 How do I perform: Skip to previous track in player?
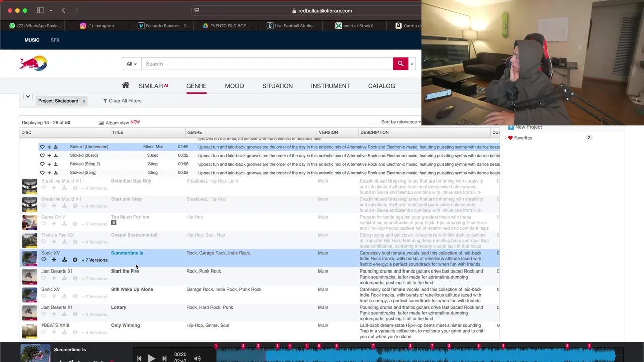click(x=139, y=358)
